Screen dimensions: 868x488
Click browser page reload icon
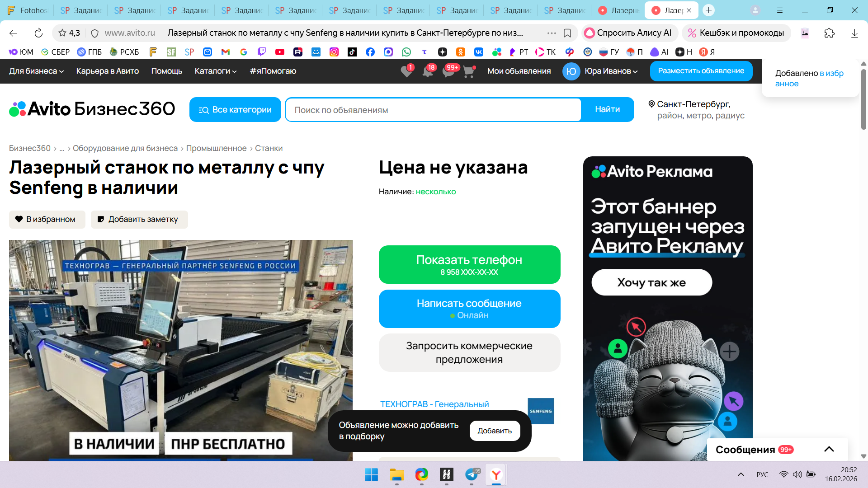[x=38, y=33]
